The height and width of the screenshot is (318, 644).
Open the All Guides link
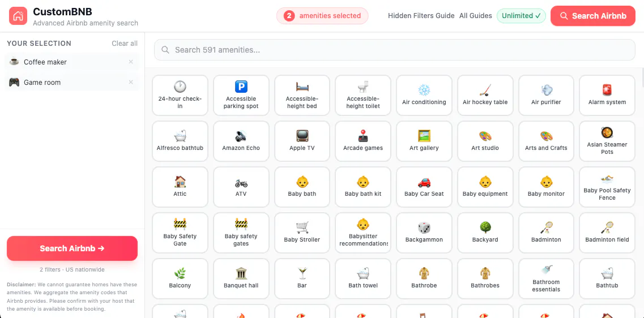coord(476,16)
